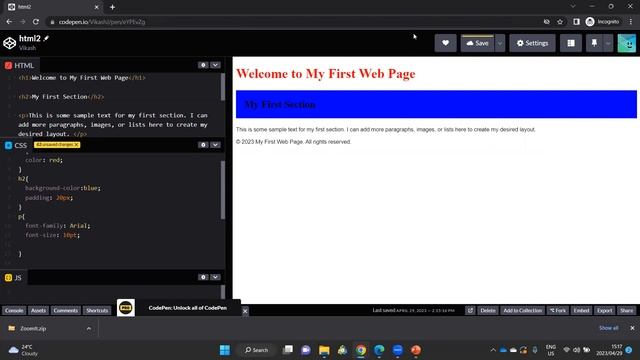Open the Save options dropdown arrow

tap(500, 43)
